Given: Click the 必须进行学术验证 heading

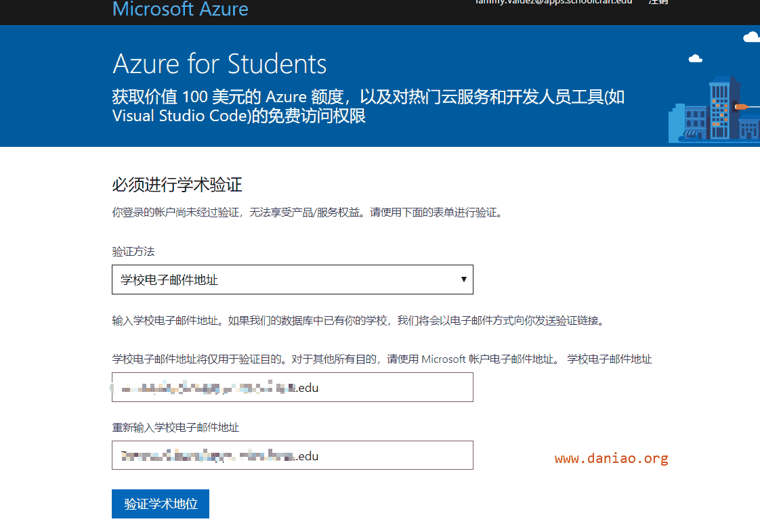Looking at the screenshot, I should (177, 185).
